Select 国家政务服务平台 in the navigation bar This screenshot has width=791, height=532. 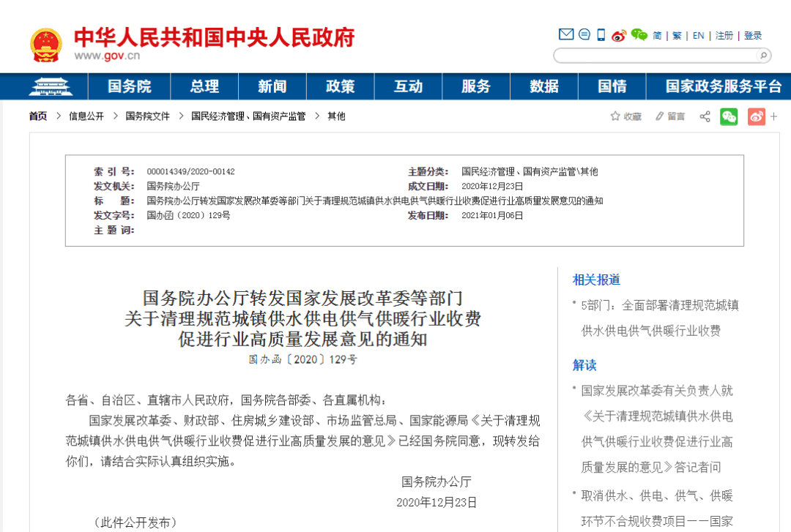coord(723,86)
